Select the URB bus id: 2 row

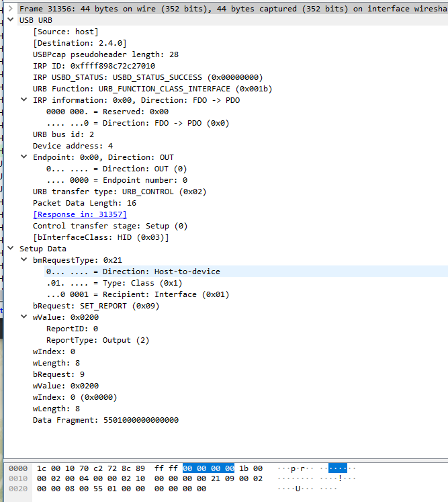pos(63,134)
